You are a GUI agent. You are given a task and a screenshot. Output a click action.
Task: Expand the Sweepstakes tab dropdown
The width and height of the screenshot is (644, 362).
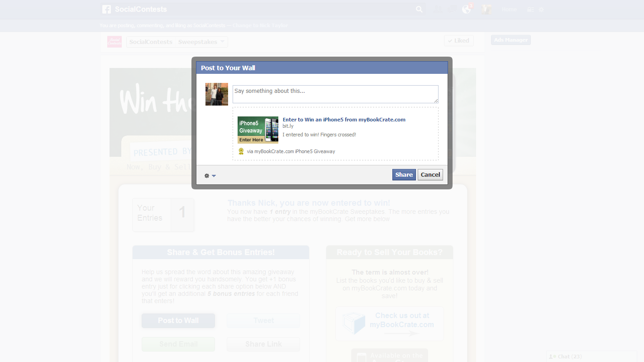click(x=201, y=42)
